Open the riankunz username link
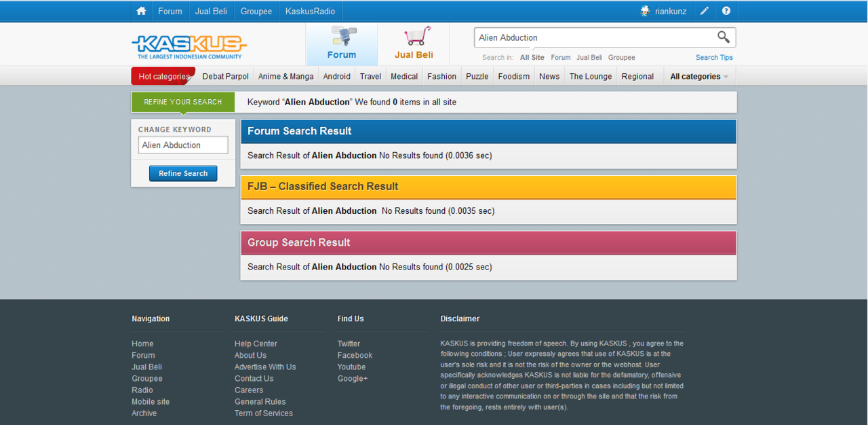This screenshot has height=425, width=868. pos(671,11)
